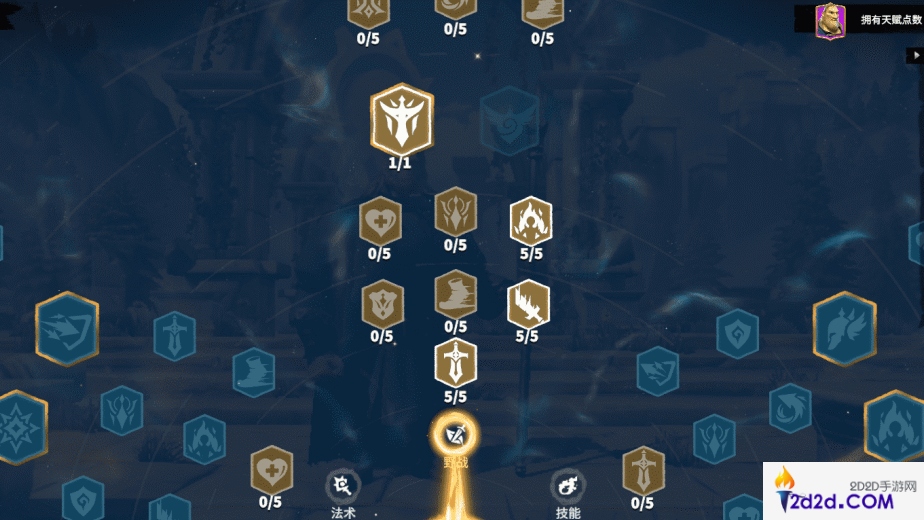
Task: Pick the gold shield crest talent at 0/5
Action: point(382,304)
